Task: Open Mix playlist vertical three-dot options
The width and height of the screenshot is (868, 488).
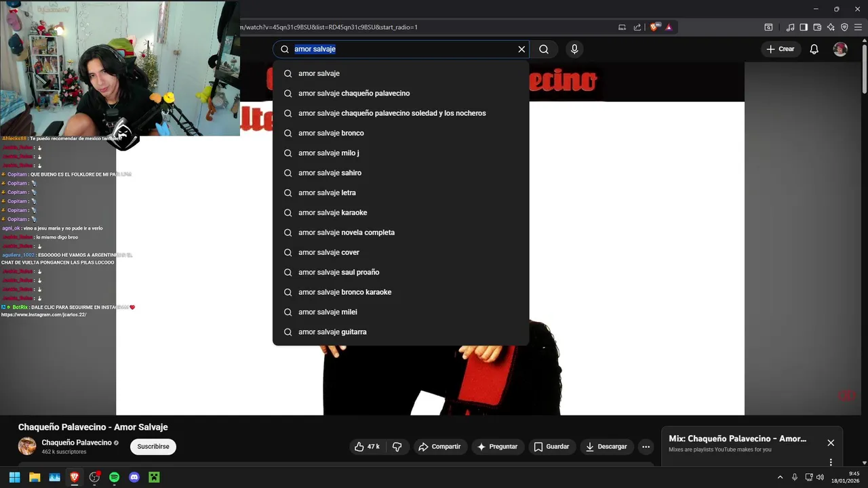Action: click(831, 462)
